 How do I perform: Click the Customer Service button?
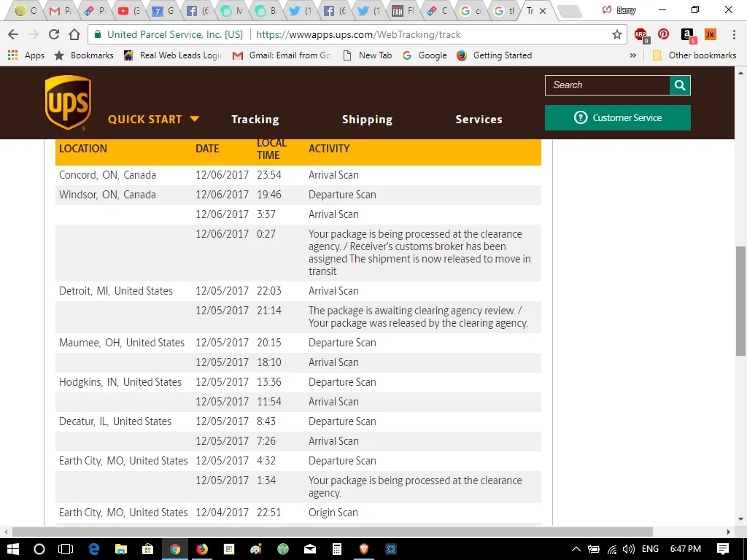[617, 117]
